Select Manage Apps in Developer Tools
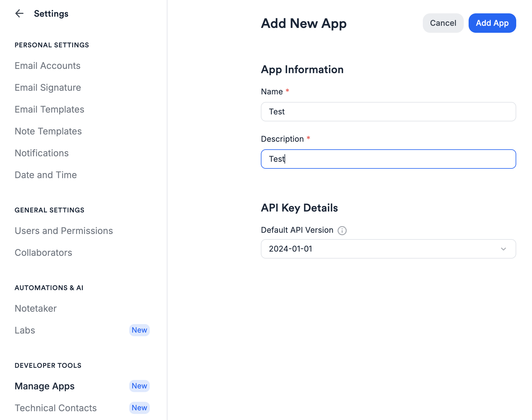The image size is (532, 420). pyautogui.click(x=45, y=386)
